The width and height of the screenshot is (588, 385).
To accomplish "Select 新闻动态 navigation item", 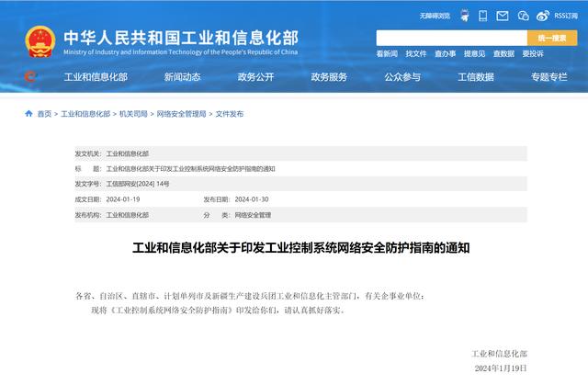I will 182,77.
